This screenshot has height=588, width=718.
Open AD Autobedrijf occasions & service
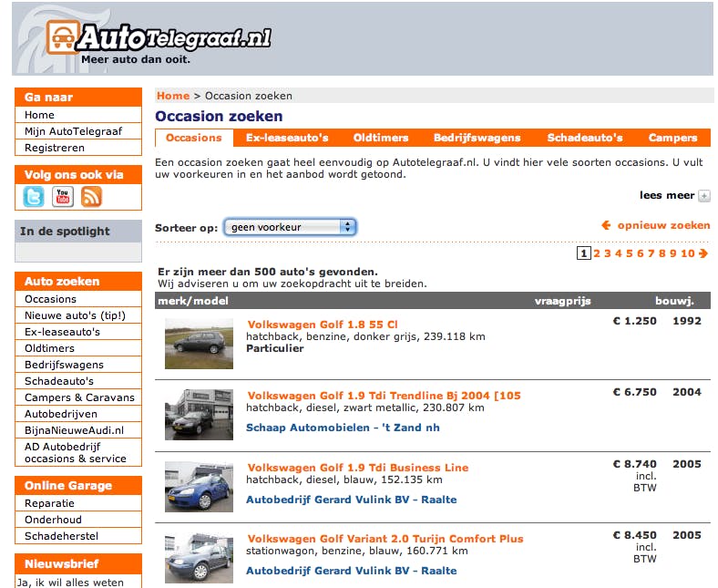(78, 453)
